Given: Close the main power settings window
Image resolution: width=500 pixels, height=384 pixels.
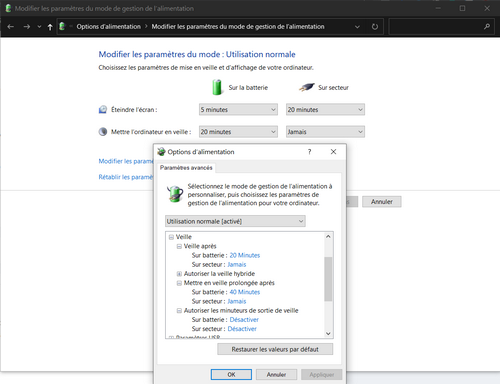Looking at the screenshot, I should click(x=487, y=8).
